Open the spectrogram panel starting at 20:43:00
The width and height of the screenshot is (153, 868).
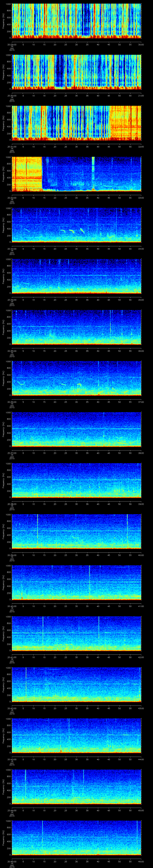pyautogui.click(x=77, y=736)
